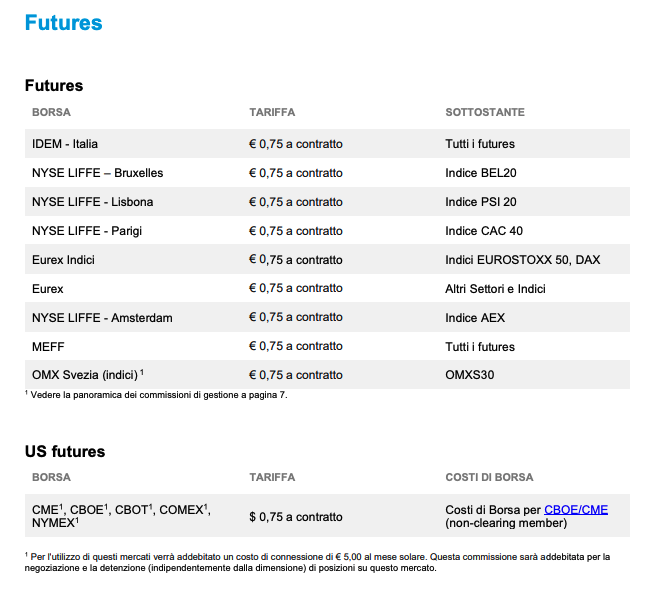Select the NYSE LIFFE - Lisbona cell
This screenshot has height=606, width=649.
(93, 202)
